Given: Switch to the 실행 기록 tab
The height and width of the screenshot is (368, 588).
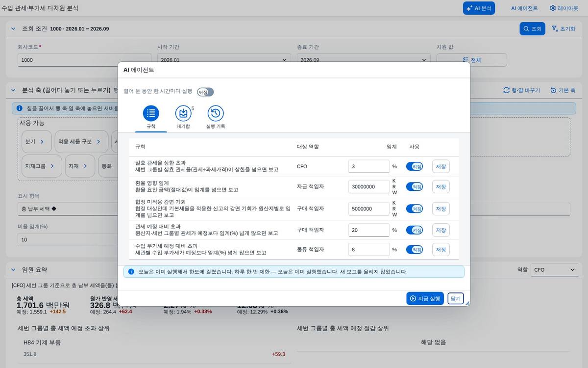Looking at the screenshot, I should (x=216, y=118).
